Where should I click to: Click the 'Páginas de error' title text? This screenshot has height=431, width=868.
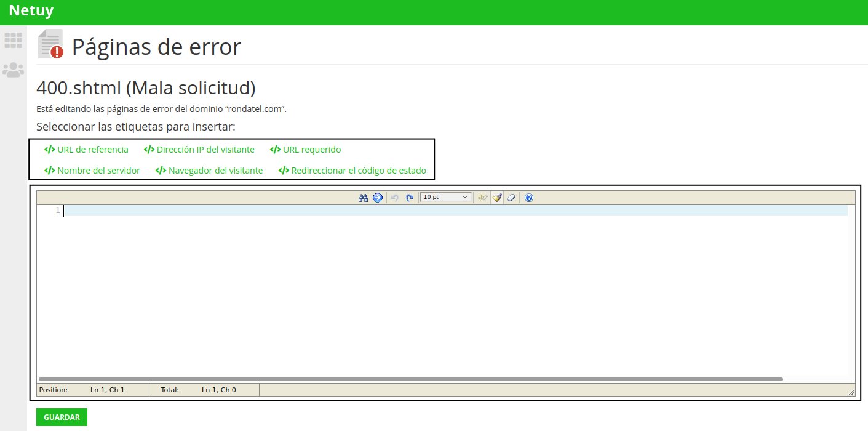coord(156,47)
